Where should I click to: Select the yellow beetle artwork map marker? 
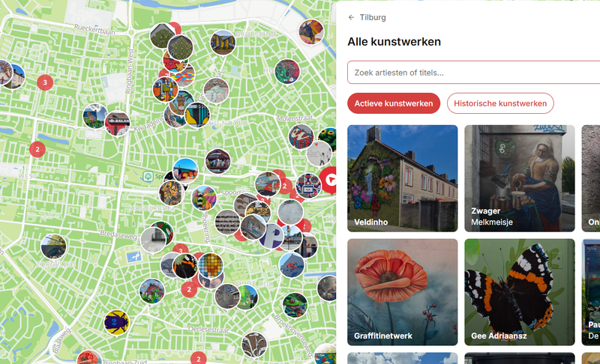click(x=116, y=322)
